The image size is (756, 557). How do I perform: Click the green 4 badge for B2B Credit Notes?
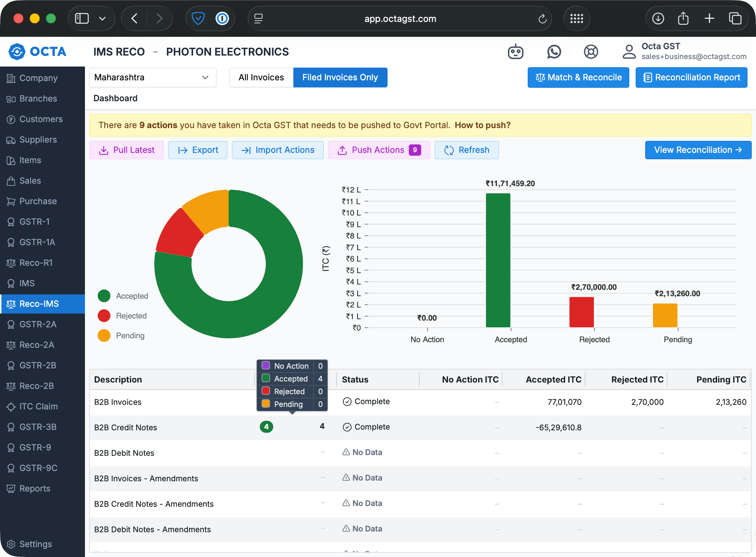(x=266, y=427)
